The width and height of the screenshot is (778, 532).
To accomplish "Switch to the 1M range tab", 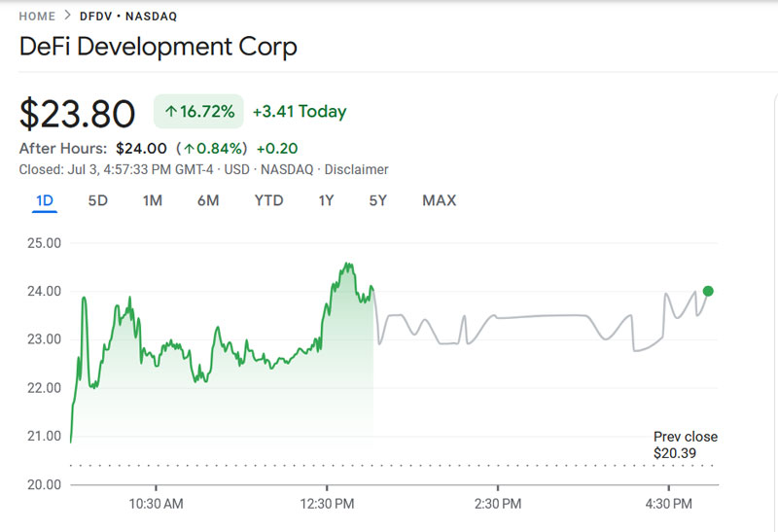I will pos(153,200).
